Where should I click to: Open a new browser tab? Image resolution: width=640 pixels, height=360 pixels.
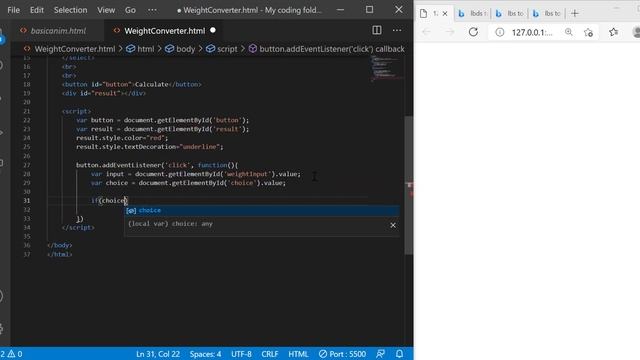(x=575, y=13)
